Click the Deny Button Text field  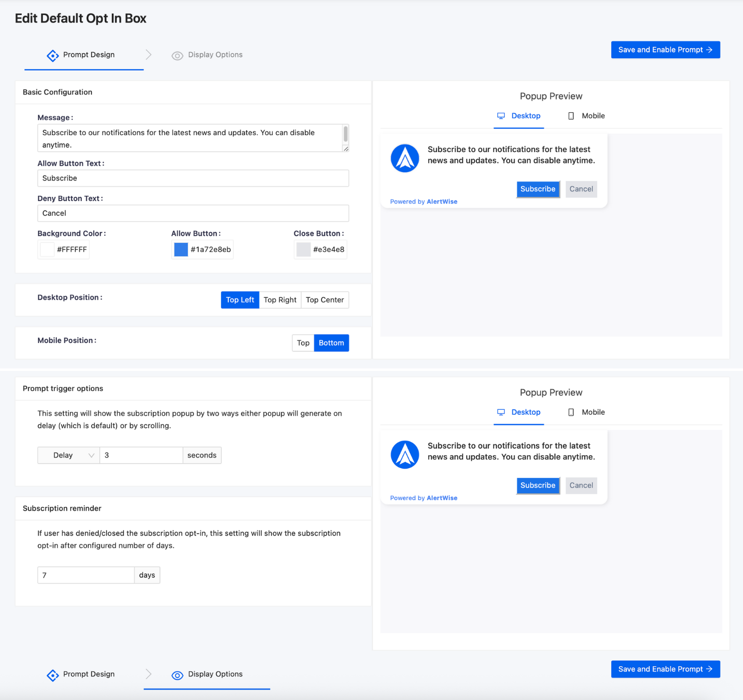tap(193, 213)
